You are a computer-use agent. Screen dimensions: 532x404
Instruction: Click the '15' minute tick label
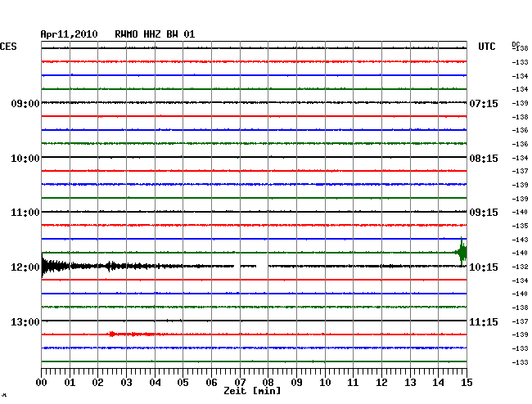pyautogui.click(x=467, y=383)
